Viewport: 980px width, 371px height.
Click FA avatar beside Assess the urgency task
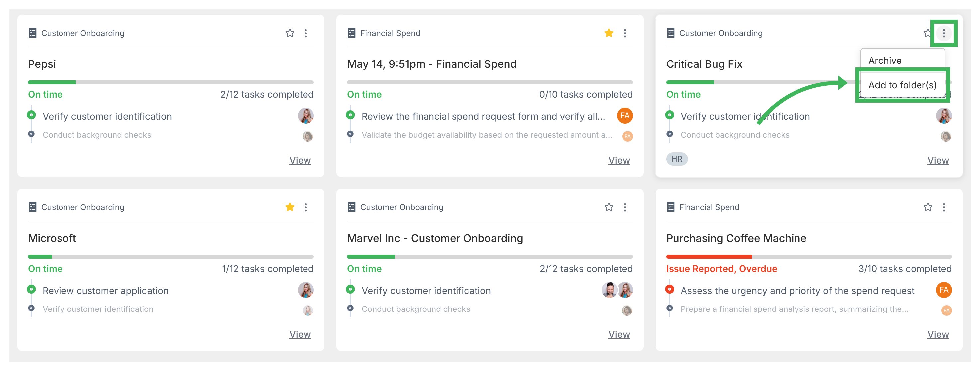coord(944,290)
